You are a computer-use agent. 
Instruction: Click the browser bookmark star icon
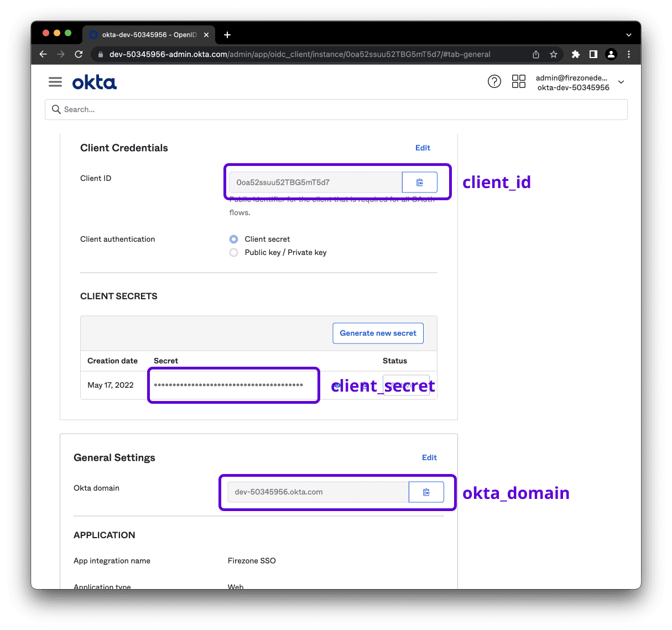click(x=554, y=54)
